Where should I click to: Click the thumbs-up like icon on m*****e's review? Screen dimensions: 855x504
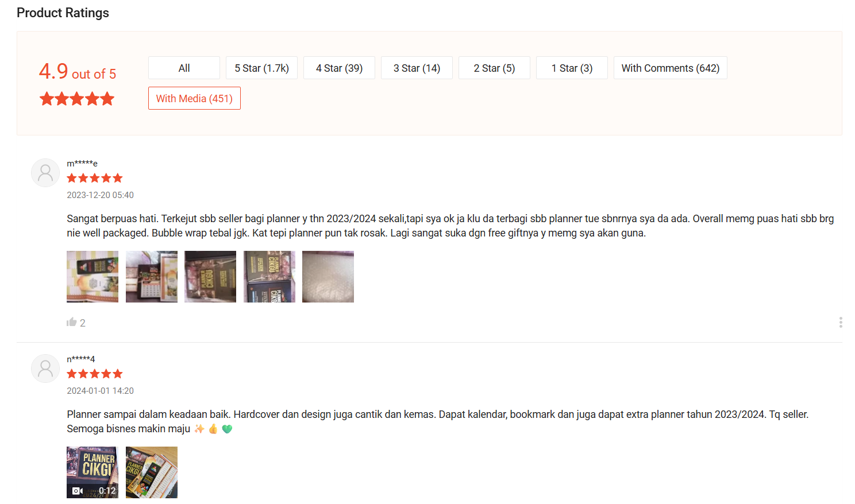pyautogui.click(x=72, y=322)
